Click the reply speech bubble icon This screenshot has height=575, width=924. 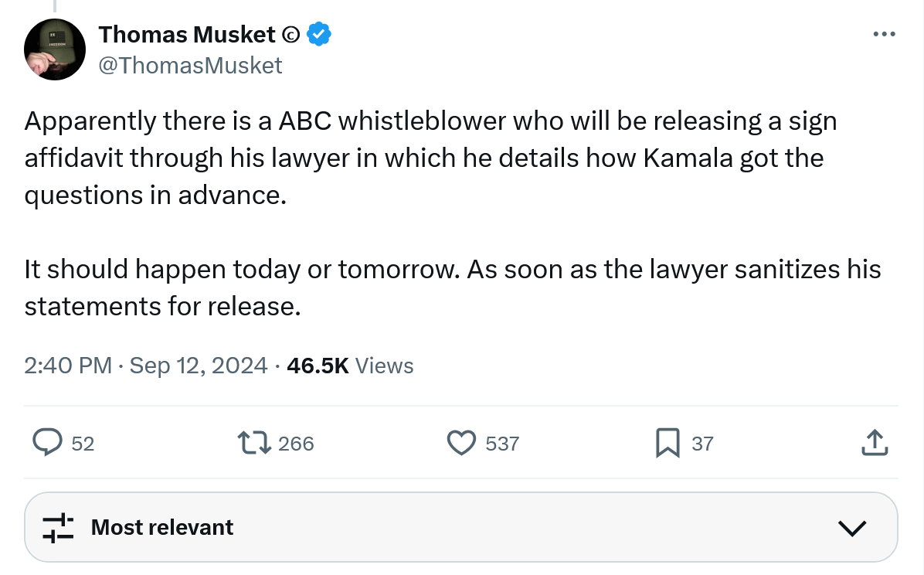47,443
